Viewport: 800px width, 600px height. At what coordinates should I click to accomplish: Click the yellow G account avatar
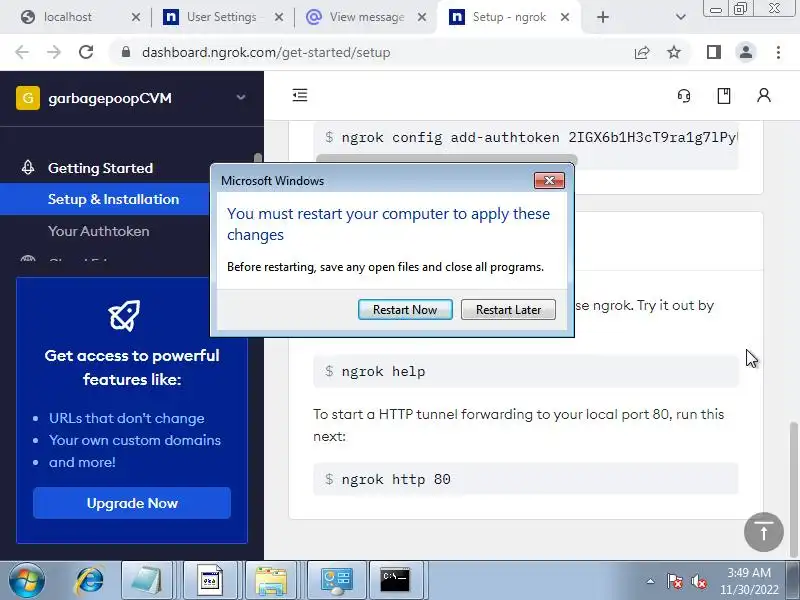(x=28, y=97)
